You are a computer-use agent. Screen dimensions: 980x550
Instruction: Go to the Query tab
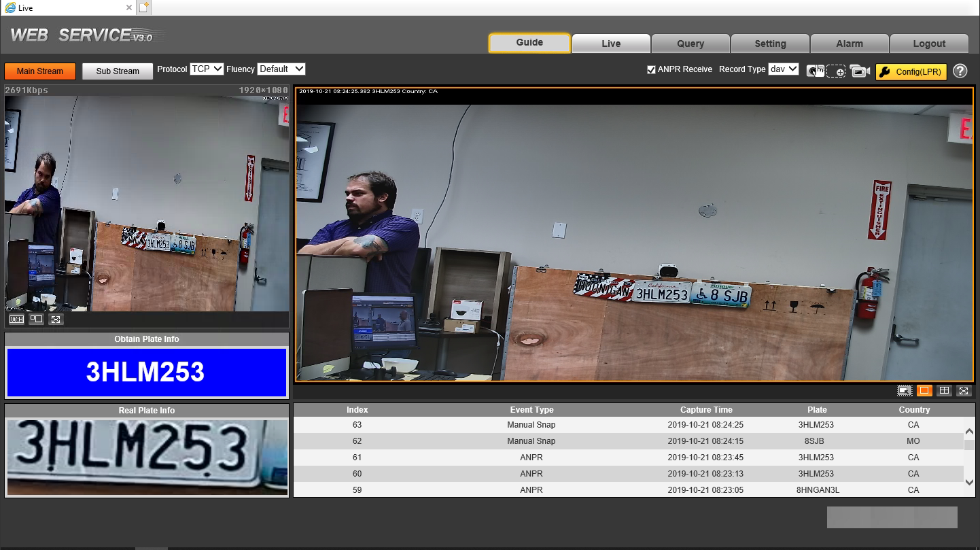[x=690, y=44]
